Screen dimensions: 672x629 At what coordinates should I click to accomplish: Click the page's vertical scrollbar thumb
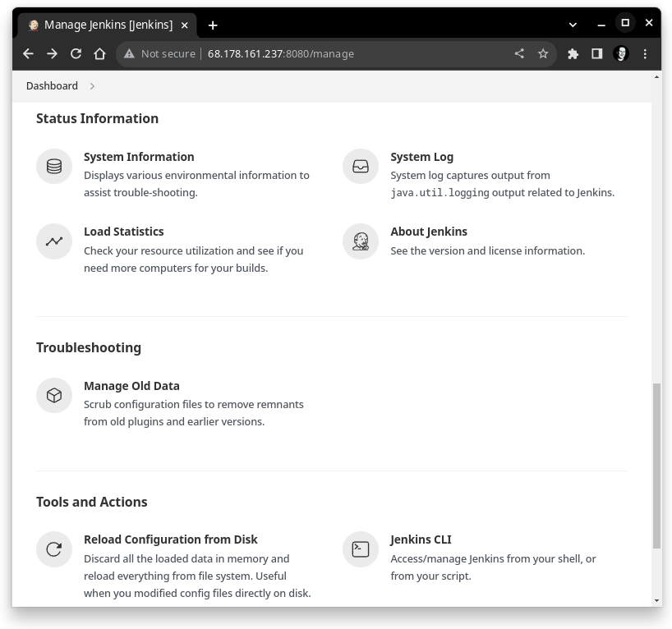pos(656,464)
